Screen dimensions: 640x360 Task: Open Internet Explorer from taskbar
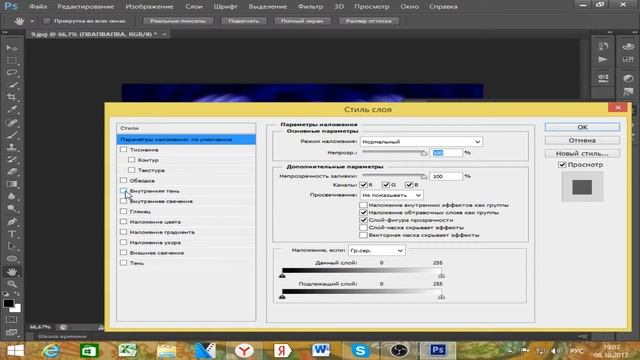point(51,351)
